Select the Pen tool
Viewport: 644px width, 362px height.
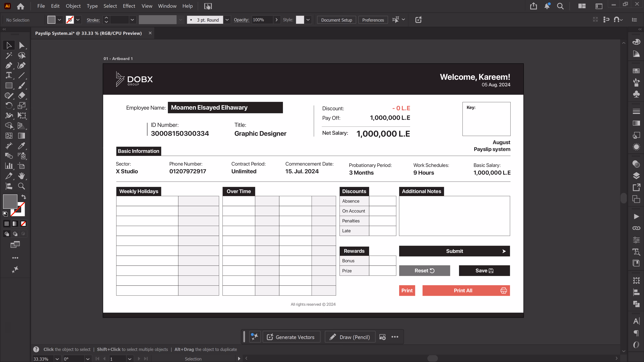(9, 66)
